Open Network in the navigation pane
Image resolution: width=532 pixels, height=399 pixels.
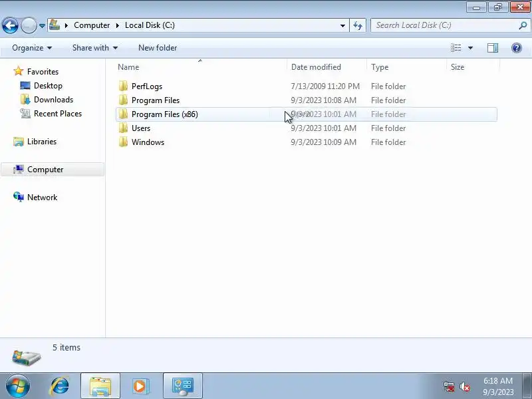(42, 197)
